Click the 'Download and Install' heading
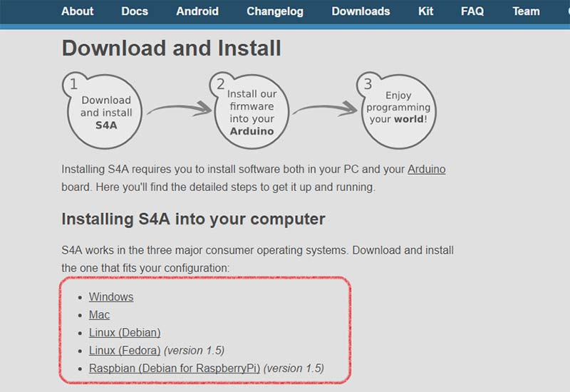 (171, 48)
